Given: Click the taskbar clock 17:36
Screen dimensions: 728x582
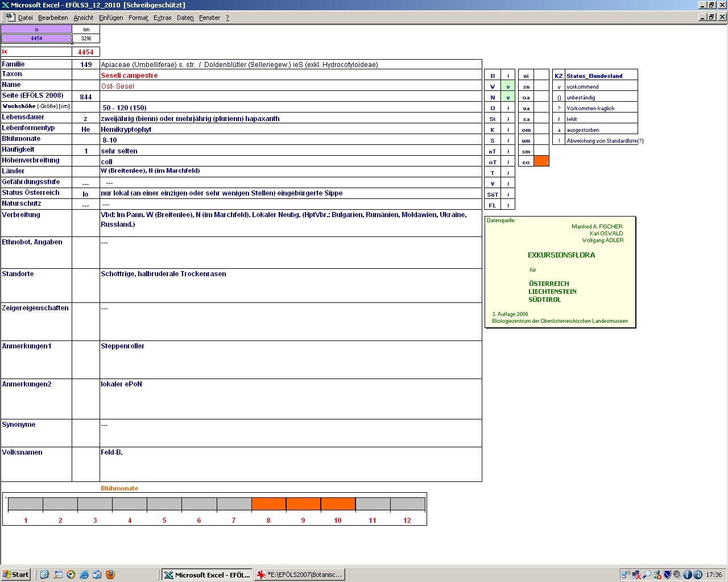Looking at the screenshot, I should pyautogui.click(x=714, y=575).
